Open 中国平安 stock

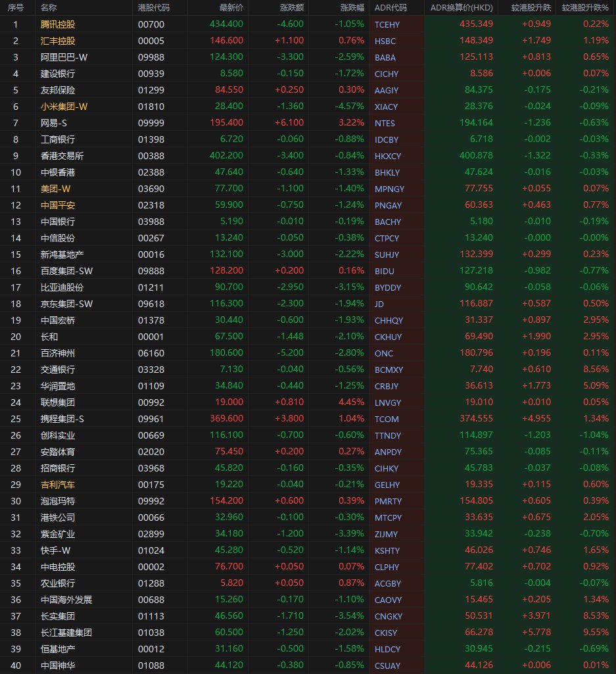[x=58, y=205]
